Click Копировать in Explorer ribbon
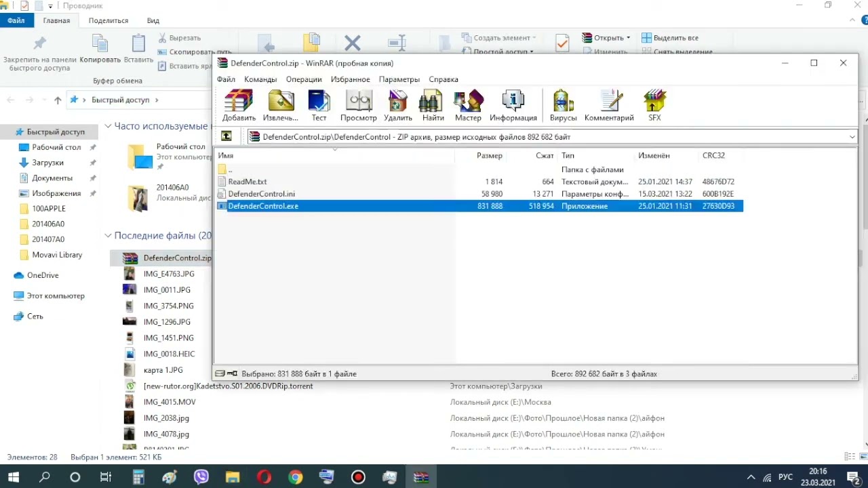868x488 pixels. click(x=100, y=50)
